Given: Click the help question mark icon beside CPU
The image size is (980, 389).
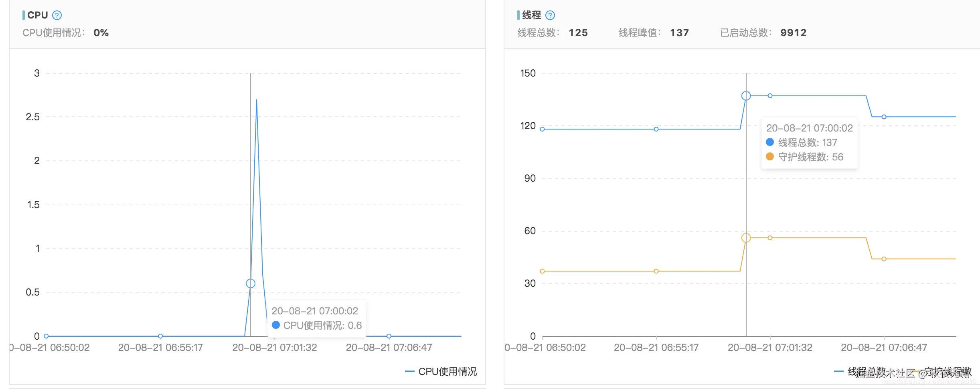Looking at the screenshot, I should coord(57,15).
